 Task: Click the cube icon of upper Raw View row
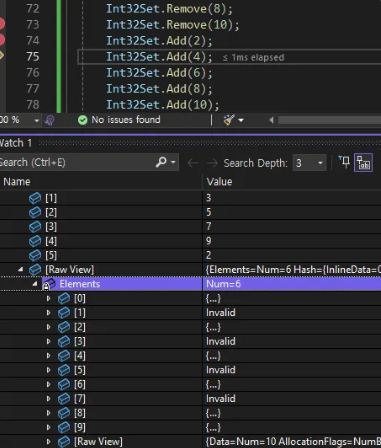tap(35, 270)
